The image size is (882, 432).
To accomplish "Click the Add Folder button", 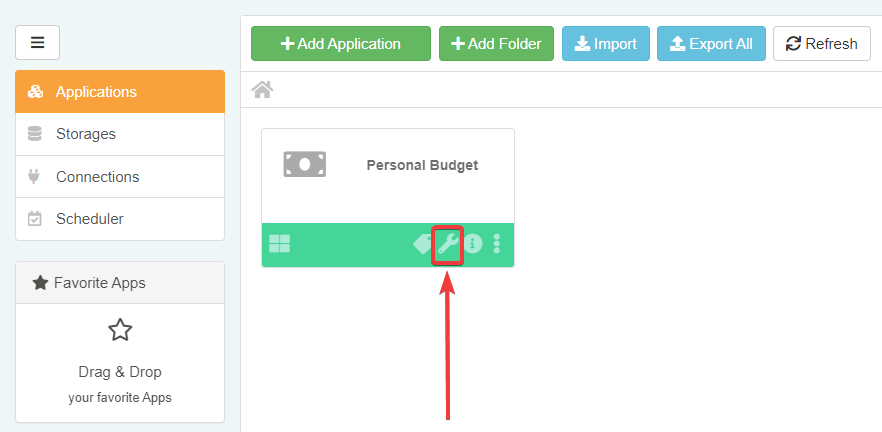I will pos(496,44).
